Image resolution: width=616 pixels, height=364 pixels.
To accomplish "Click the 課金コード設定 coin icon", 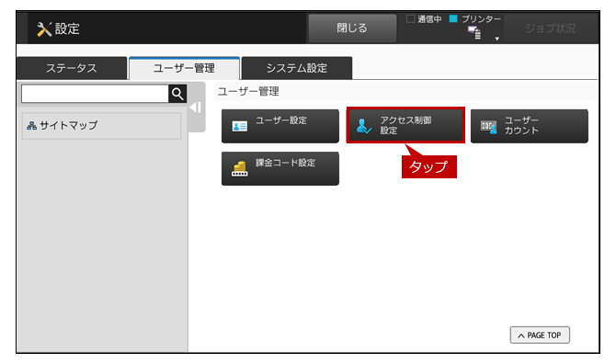I will coord(240,168).
